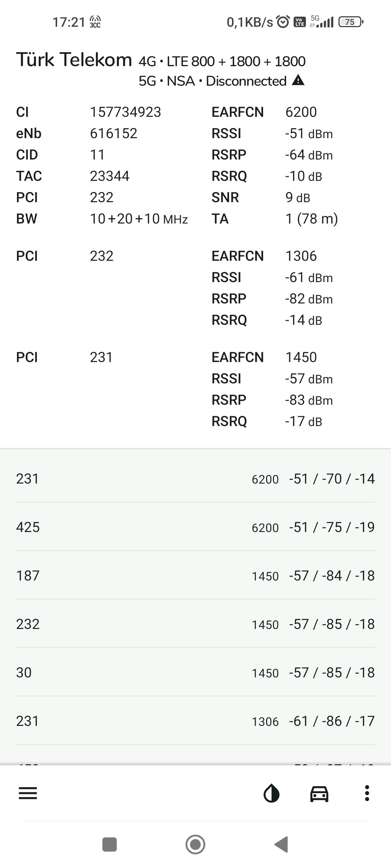Tap the secondary carrier EARFCN 1306 value
This screenshot has width=391, height=868.
(x=301, y=256)
